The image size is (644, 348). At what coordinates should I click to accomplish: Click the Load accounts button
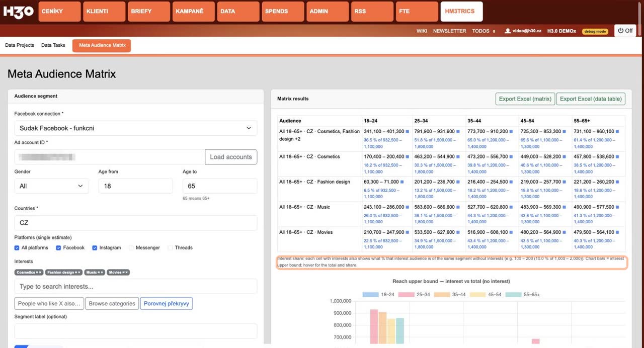pyautogui.click(x=231, y=157)
